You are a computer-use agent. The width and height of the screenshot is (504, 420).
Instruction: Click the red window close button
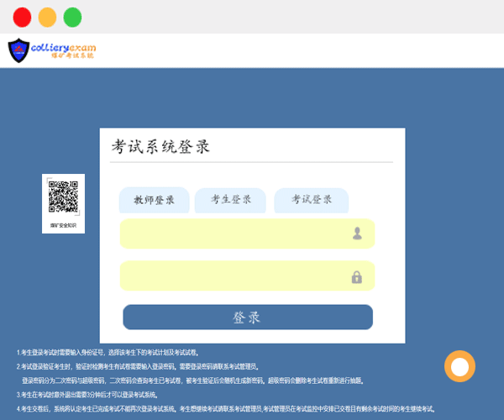click(x=23, y=17)
